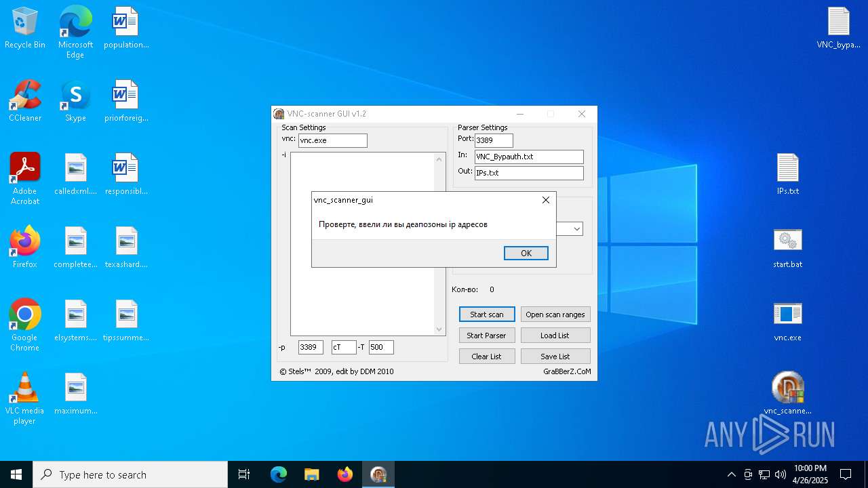Select the vnc_scanne application icon
Viewport: 868px width, 488px height.
click(x=787, y=394)
